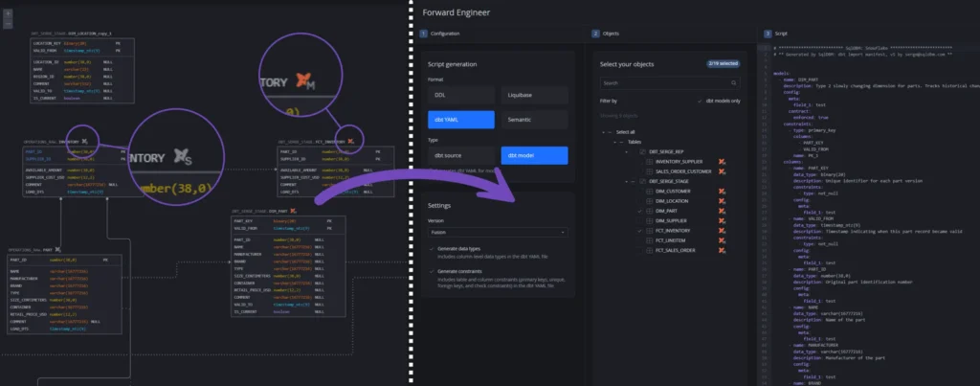This screenshot has width=980, height=386.
Task: Toggle the dbt models only filter checkbox
Action: point(700,101)
